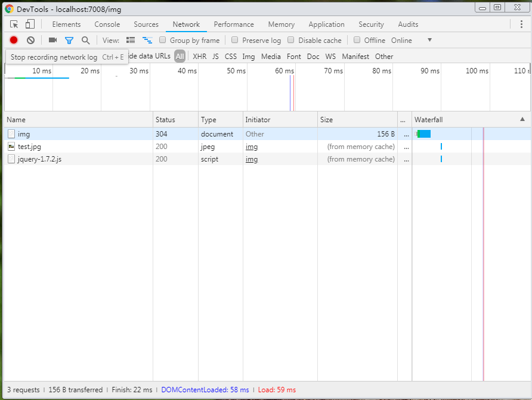Select the test.jpg request row
Viewport: 532px width, 400px height.
(267, 147)
